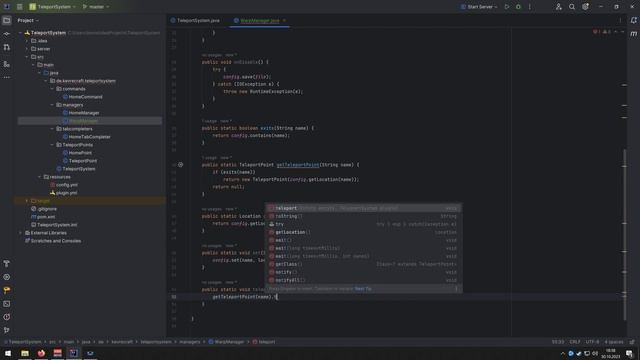Open the Build hammer tool window

coord(7,264)
